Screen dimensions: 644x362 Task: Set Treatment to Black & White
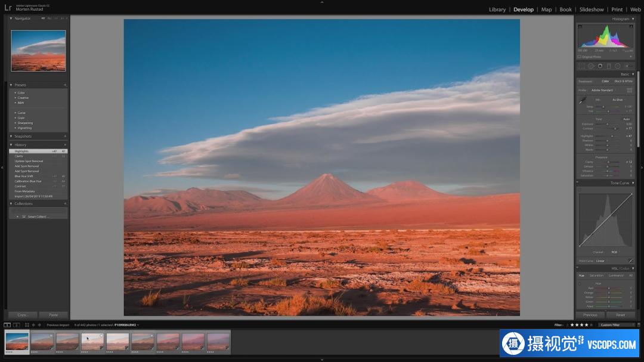pyautogui.click(x=624, y=81)
